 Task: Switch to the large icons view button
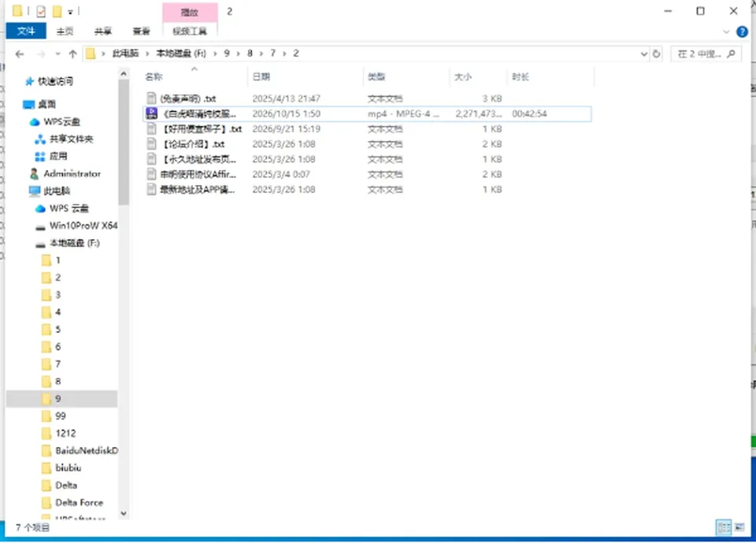739,527
